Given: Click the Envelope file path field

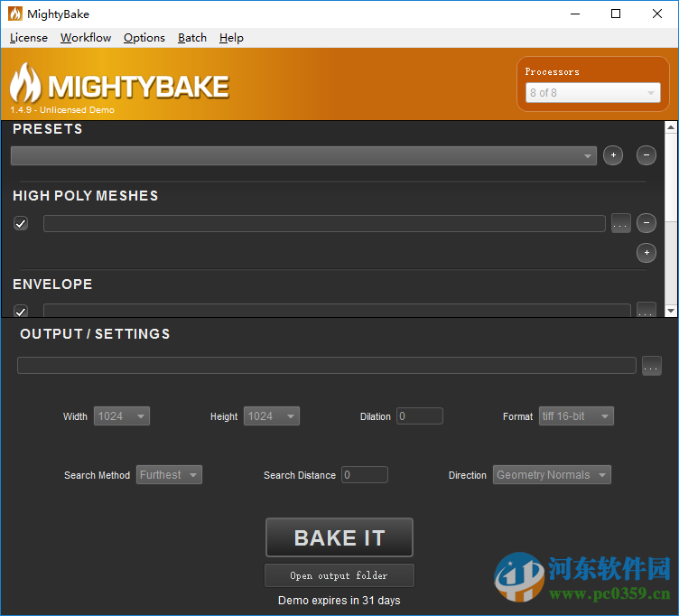Looking at the screenshot, I should coord(337,311).
